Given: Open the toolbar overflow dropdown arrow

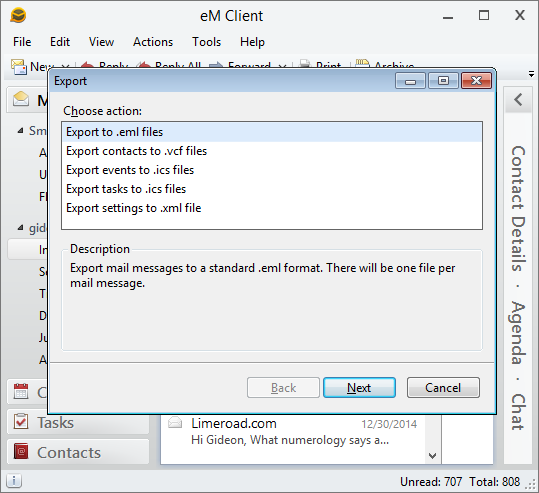Looking at the screenshot, I should pos(531,74).
